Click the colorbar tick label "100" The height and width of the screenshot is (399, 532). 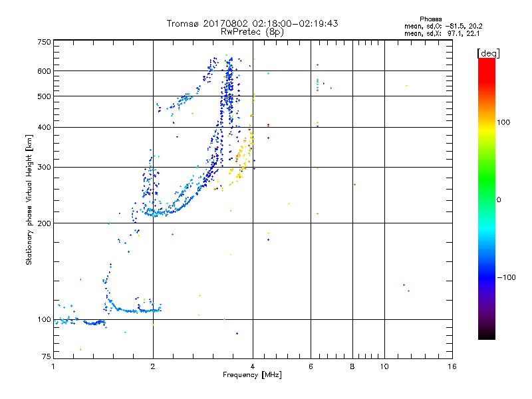[x=503, y=122]
